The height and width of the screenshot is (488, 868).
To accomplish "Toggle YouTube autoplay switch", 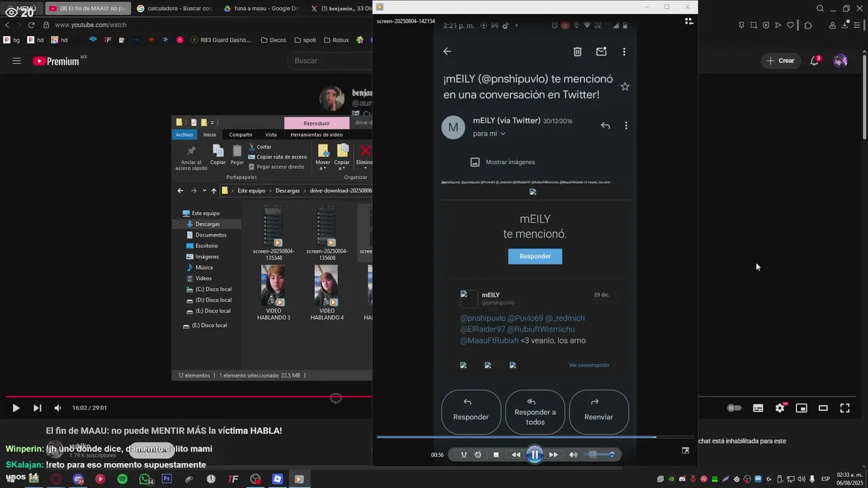I will (x=734, y=408).
